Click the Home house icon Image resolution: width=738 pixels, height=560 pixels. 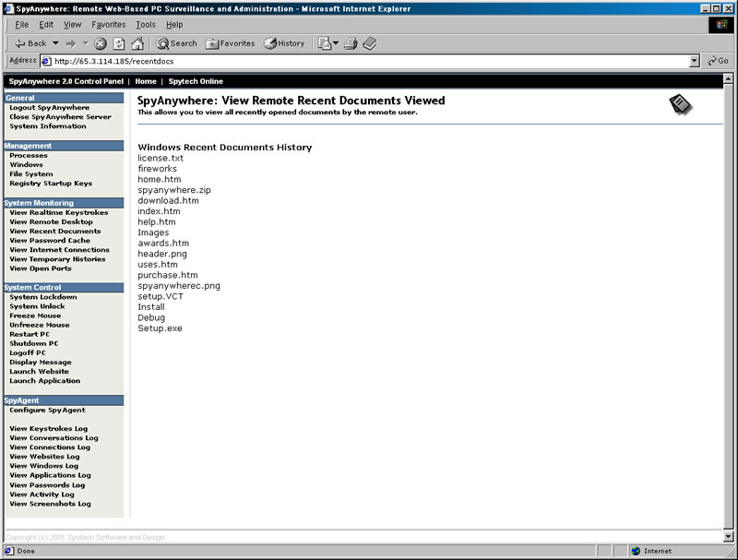137,43
